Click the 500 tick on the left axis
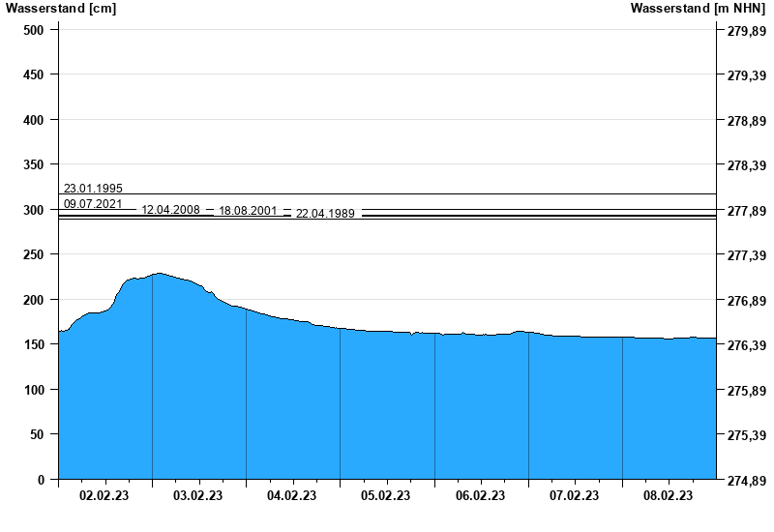 tap(34, 30)
